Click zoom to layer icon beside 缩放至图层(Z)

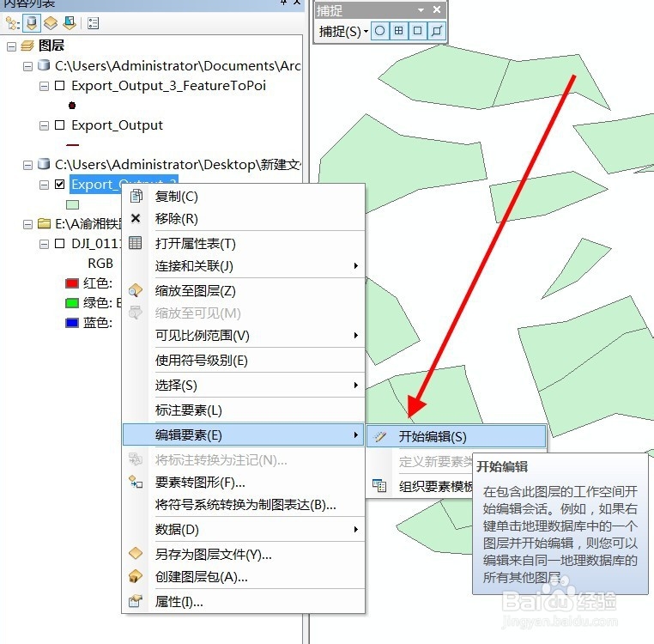(135, 290)
